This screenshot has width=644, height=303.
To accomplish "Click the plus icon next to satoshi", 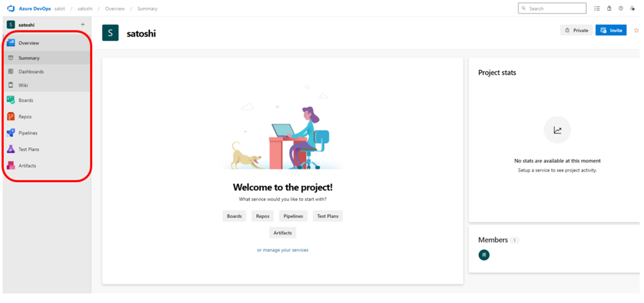I will pyautogui.click(x=83, y=24).
